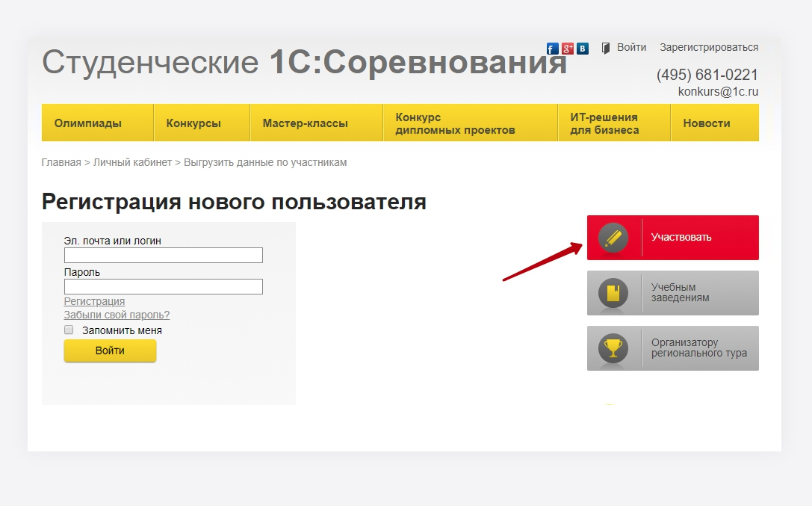Go to Мастер-классы section
The image size is (812, 506).
(306, 123)
